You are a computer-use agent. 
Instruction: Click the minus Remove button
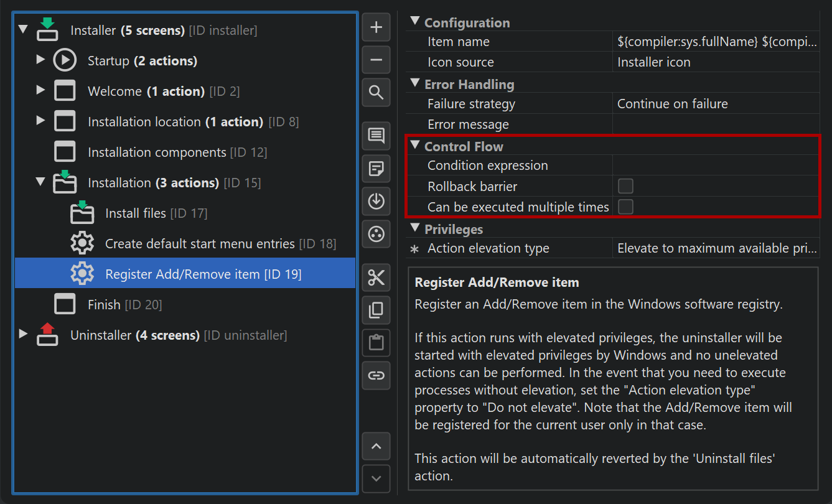pyautogui.click(x=376, y=60)
